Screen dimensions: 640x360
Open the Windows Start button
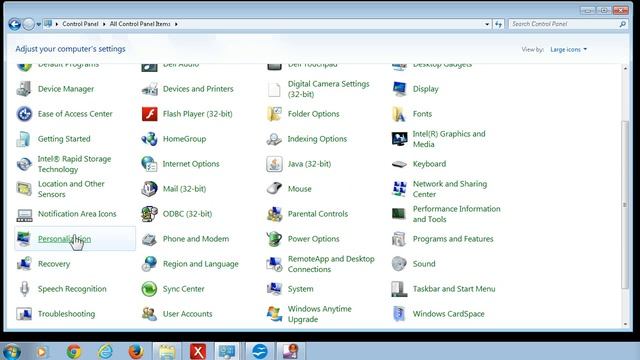pyautogui.click(x=11, y=351)
